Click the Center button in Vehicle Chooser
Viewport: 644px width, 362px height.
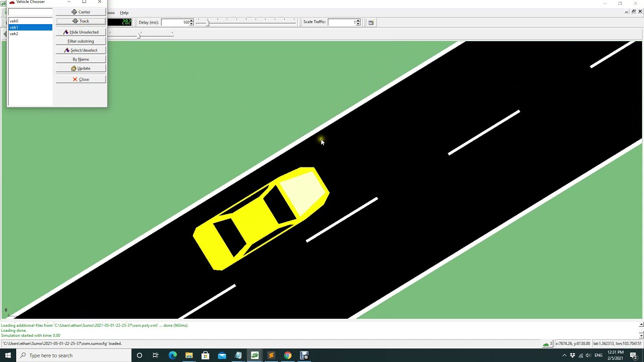coord(80,12)
